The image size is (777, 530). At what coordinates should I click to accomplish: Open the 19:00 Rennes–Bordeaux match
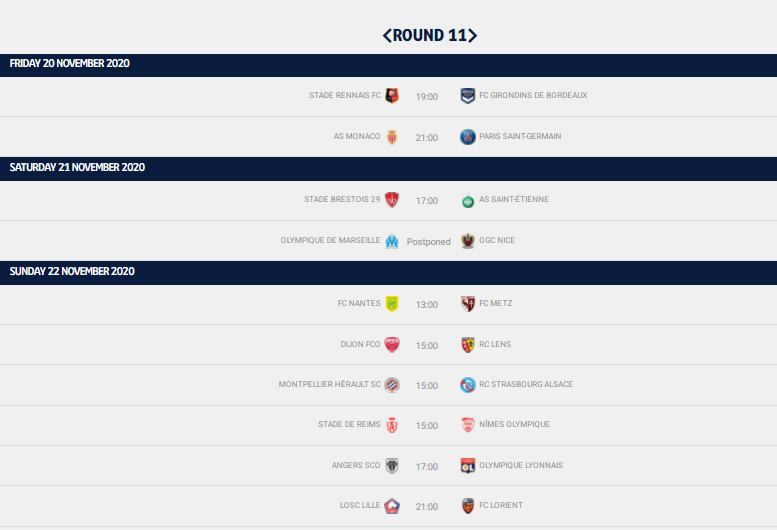427,97
